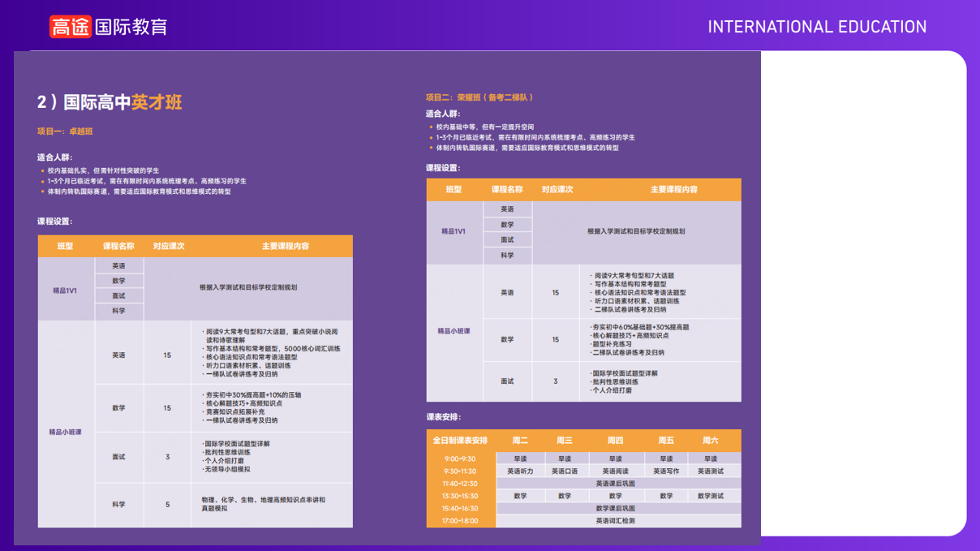Screen dimensions: 980x551
Task: Select the 物理、化学、生物 science course description
Action: point(263,504)
